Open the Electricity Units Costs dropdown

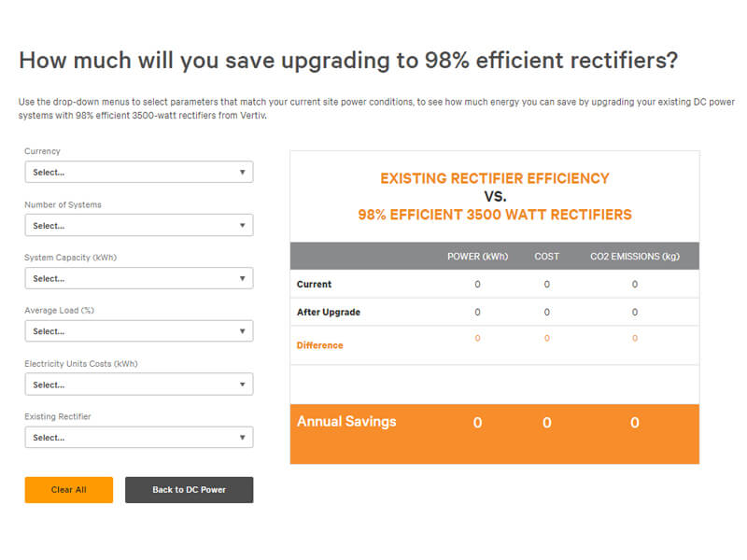click(x=138, y=385)
